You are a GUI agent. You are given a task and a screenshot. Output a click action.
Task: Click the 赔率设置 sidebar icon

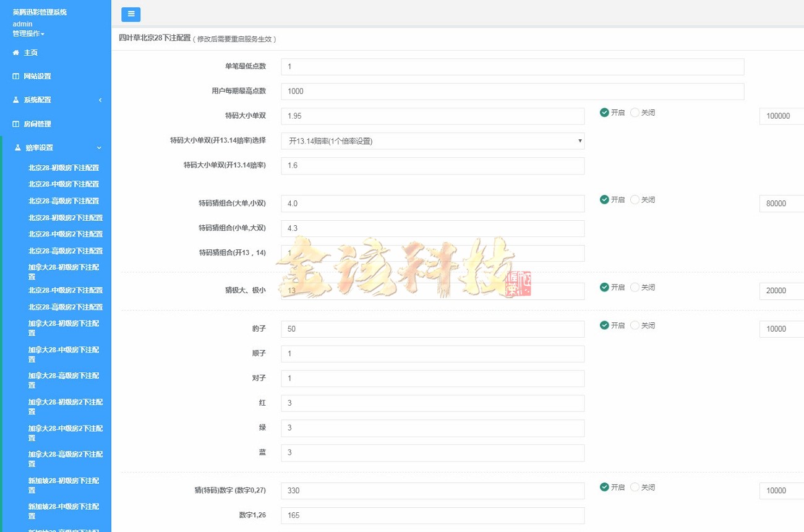click(x=17, y=147)
